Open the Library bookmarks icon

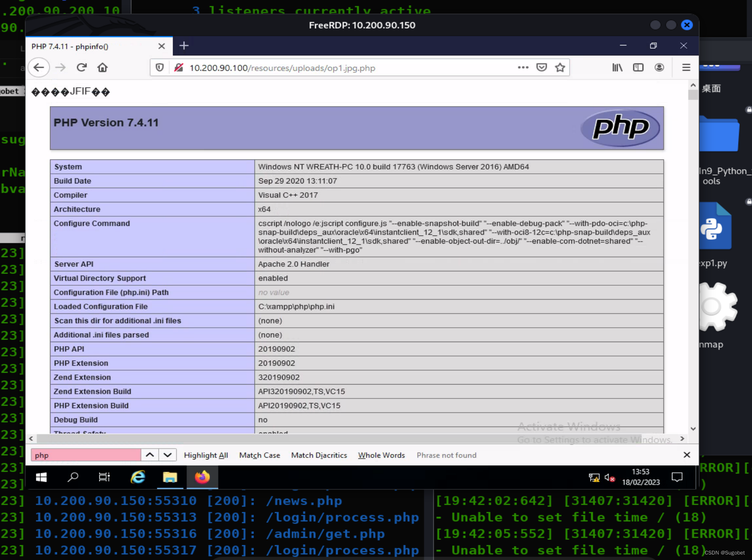[617, 67]
